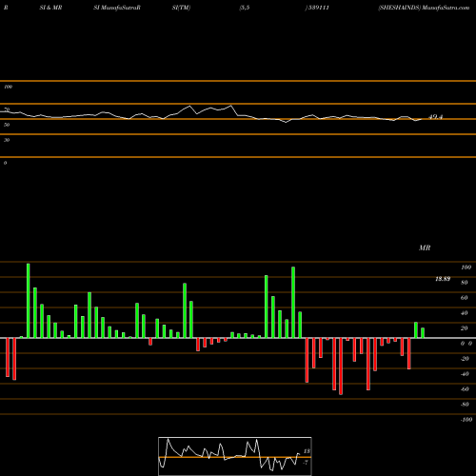The image size is (476, 476).
Task: Click the 80 label on MR axis
Action: [465, 283]
